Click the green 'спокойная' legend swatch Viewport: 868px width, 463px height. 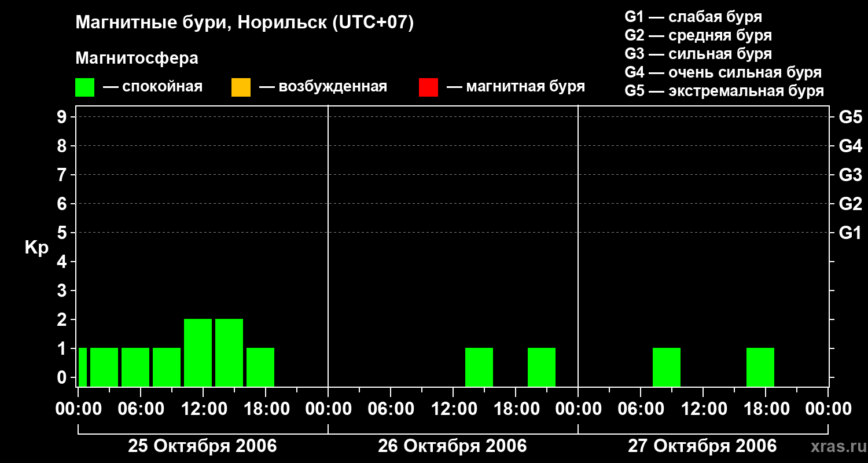84,87
